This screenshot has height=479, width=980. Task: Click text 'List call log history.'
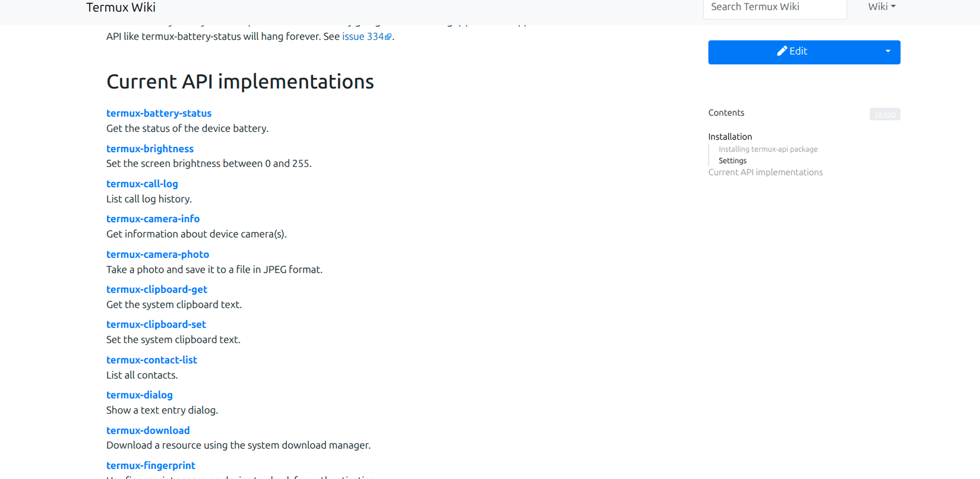148,199
